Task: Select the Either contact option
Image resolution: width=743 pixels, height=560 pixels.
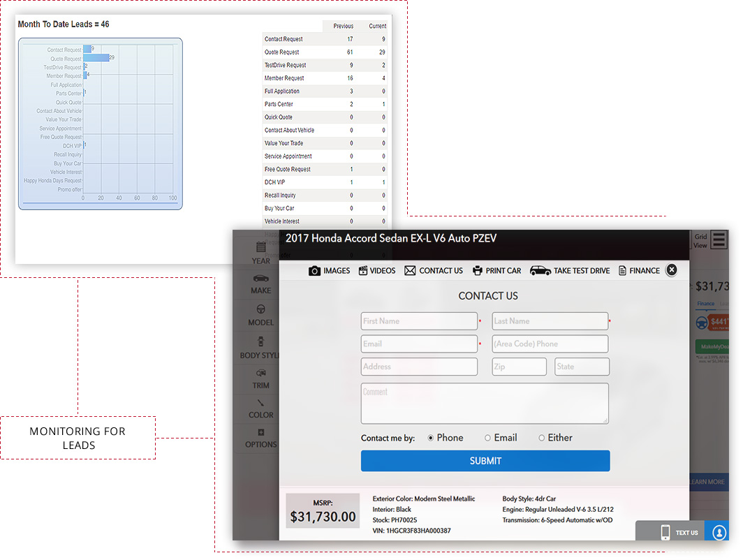Action: (x=541, y=438)
